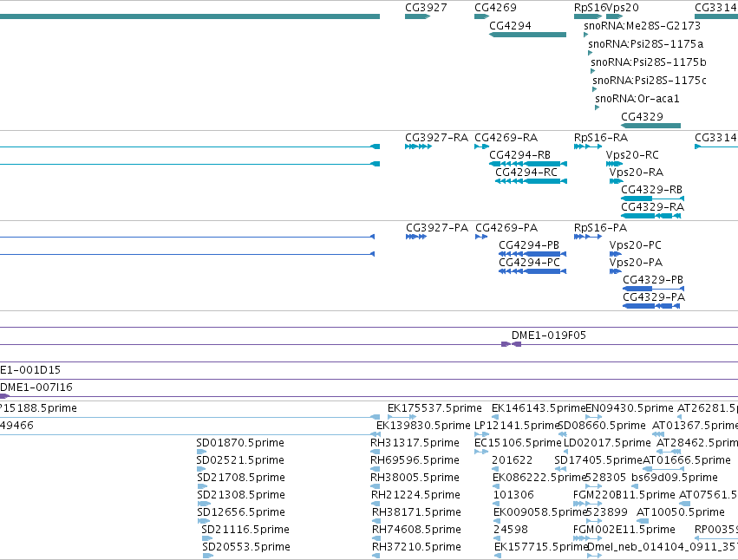Select EST EN09430.5prime label
Screen dimensions: 738x560
point(630,408)
